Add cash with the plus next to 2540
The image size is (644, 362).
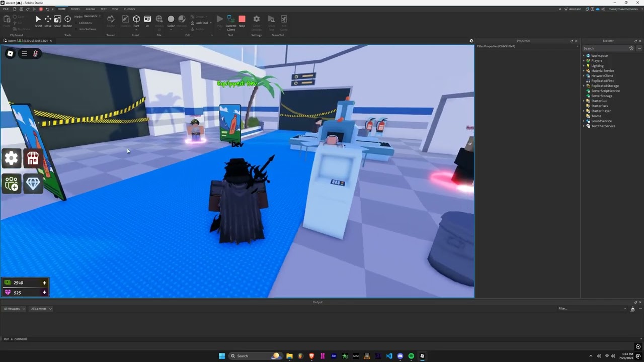44,283
